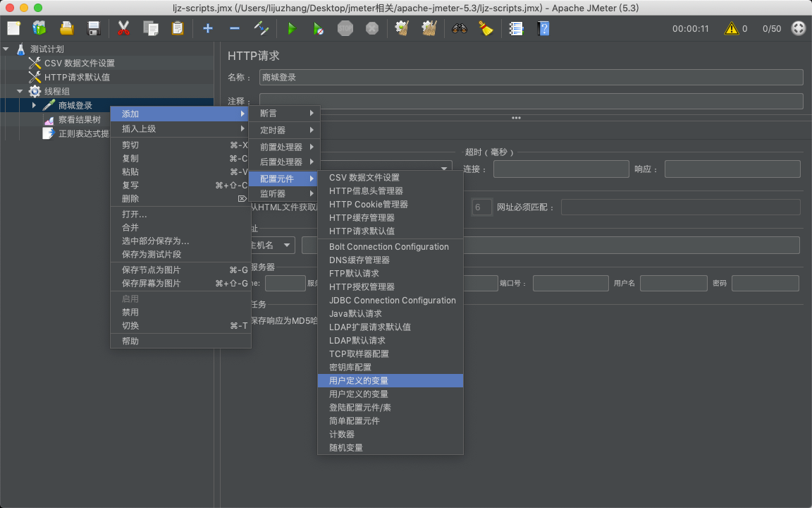812x508 pixels.
Task: Click the Cut scissors icon
Action: pos(123,28)
